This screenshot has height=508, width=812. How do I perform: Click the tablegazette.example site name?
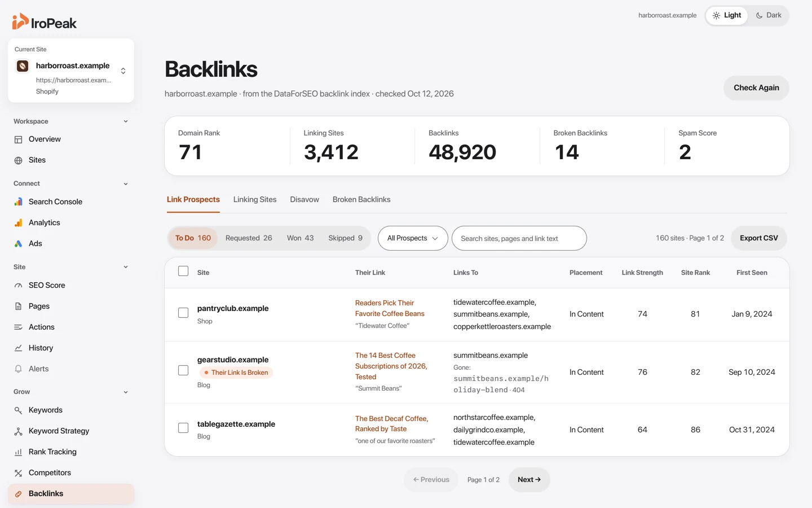[x=236, y=424]
